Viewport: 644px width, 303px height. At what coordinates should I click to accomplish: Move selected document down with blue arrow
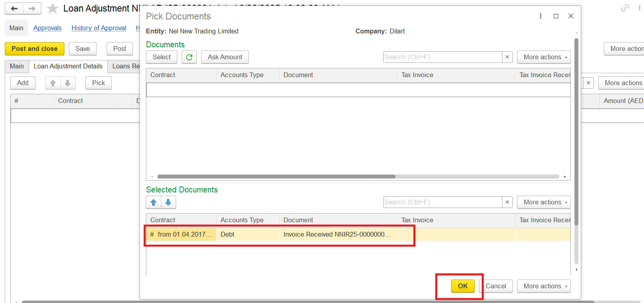[168, 202]
